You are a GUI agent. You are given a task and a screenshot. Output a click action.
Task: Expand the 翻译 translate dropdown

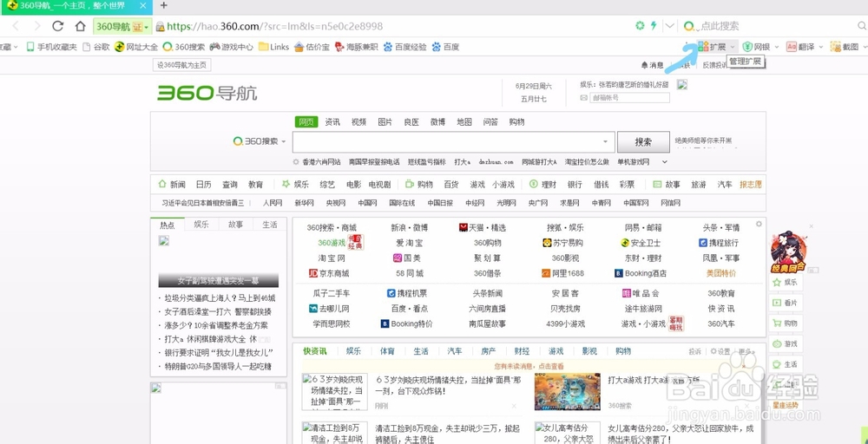820,47
